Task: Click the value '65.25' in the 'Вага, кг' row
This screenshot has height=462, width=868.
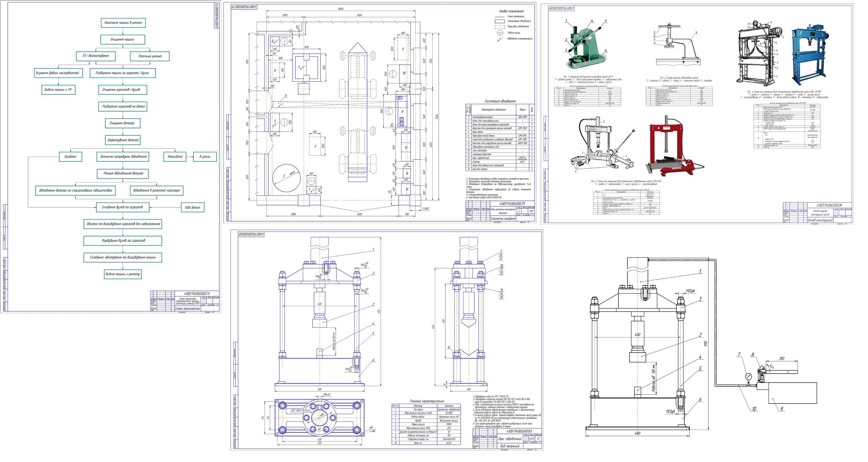Action: coord(448,443)
